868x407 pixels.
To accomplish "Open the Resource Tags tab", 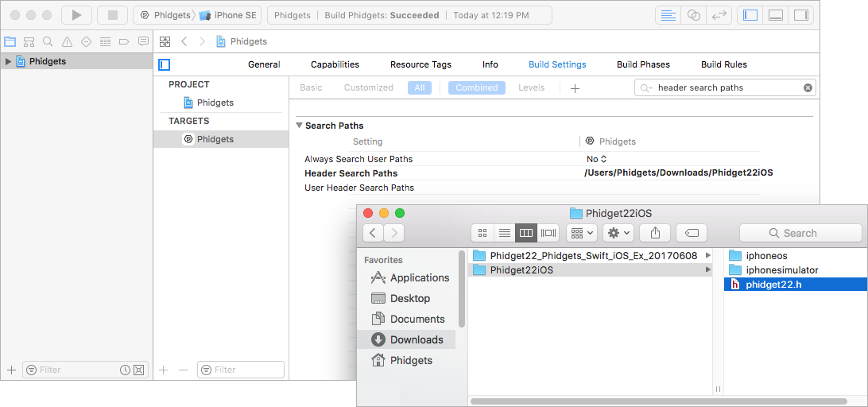I will (420, 65).
